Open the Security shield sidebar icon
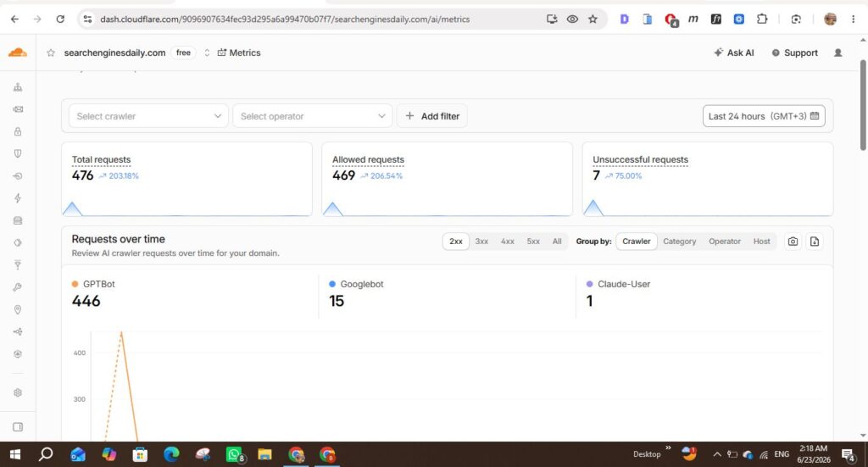868x467 pixels. (x=18, y=153)
